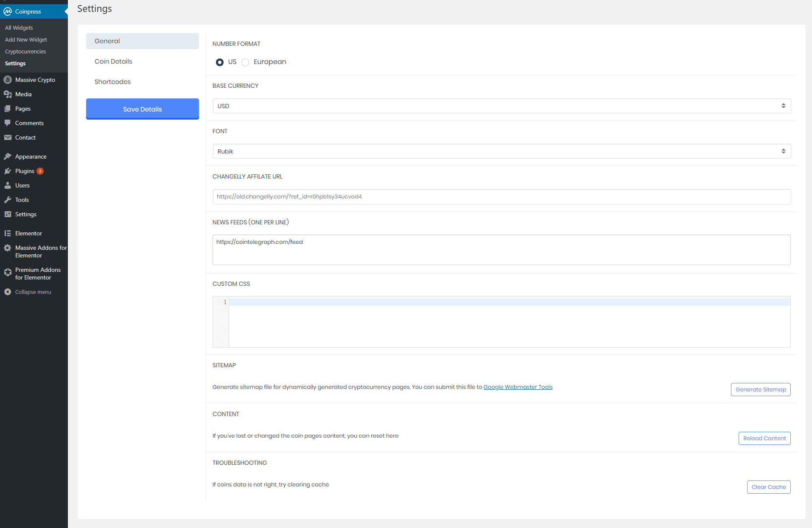This screenshot has height=528, width=812.
Task: Click the Generate Sitemap button
Action: point(761,390)
